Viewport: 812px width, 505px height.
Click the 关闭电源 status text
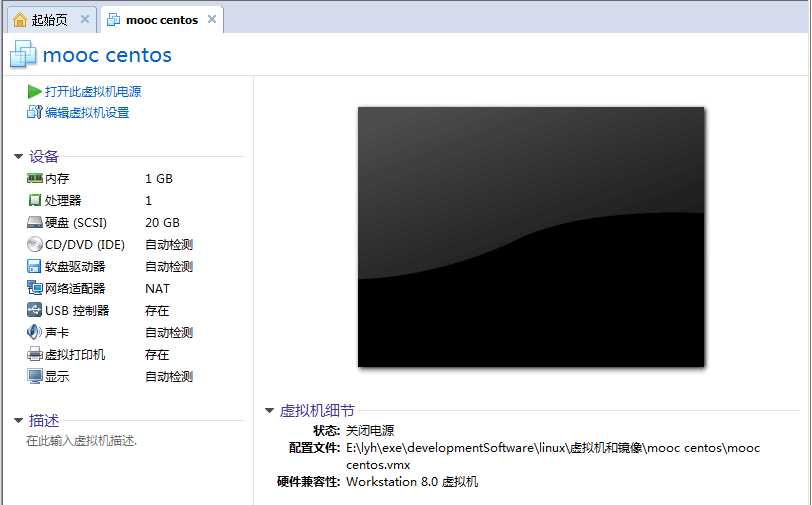[370, 430]
